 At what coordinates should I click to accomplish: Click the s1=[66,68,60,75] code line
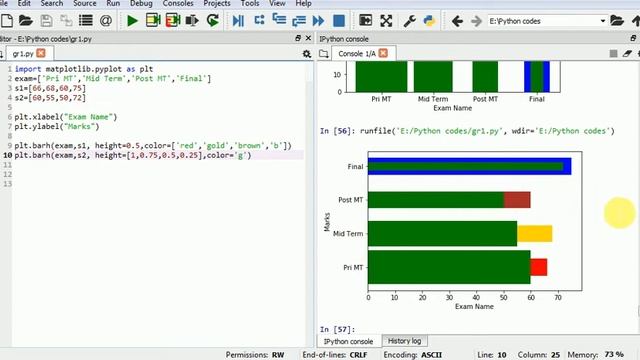pos(50,88)
